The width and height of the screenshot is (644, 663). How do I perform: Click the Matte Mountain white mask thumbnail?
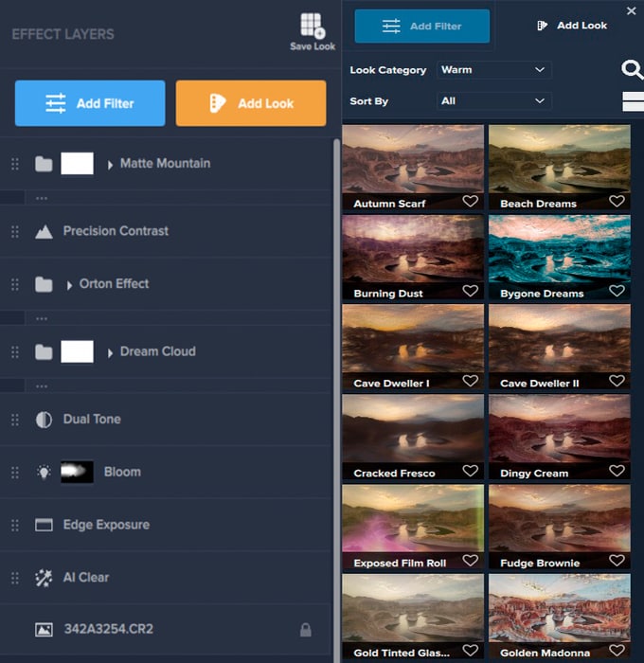click(77, 164)
